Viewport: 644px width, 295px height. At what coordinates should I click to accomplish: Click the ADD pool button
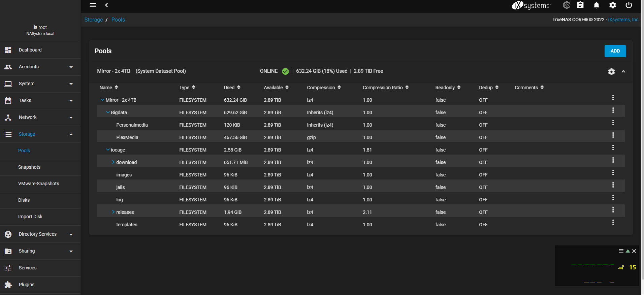(x=615, y=51)
